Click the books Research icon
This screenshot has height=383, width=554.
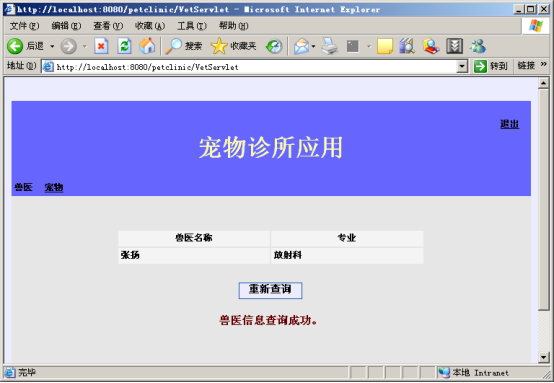[x=407, y=46]
